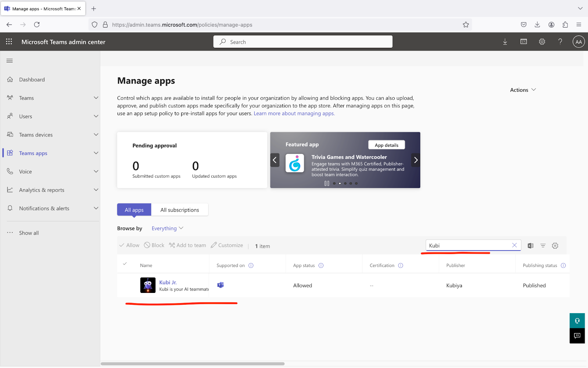Open the Actions dropdown
Viewport: 588px width, 368px height.
pos(523,90)
